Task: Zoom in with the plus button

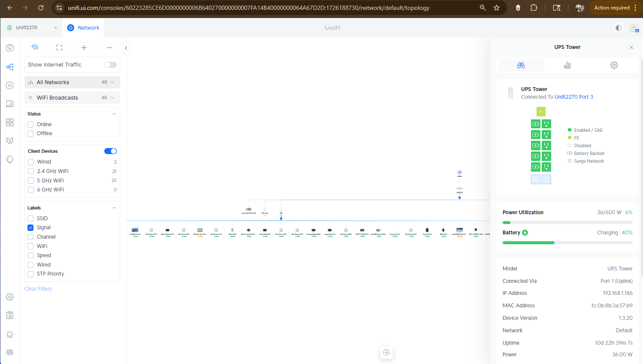Action: pos(84,48)
